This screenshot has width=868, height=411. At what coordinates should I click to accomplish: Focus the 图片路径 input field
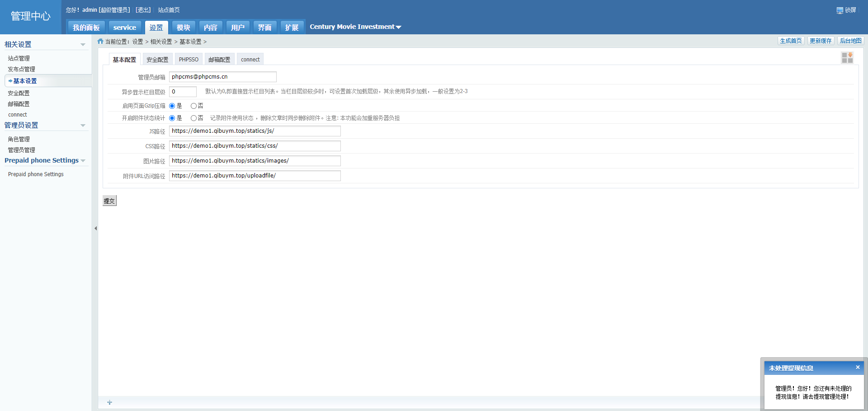[x=255, y=161]
